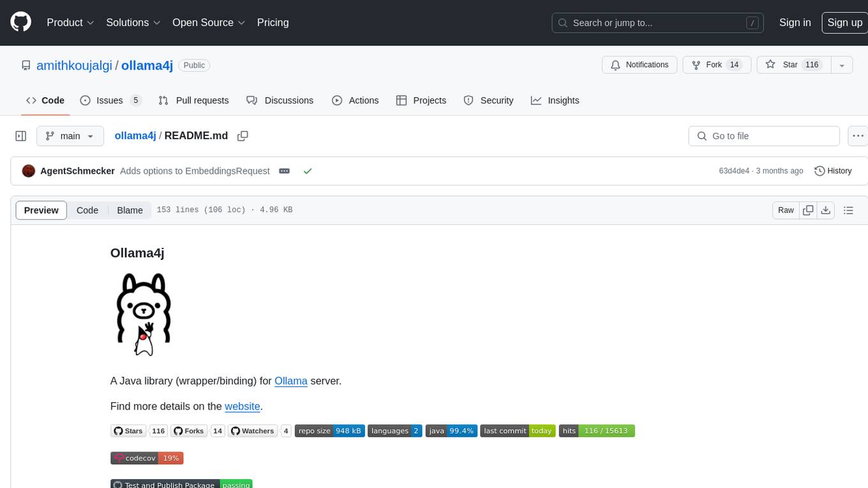Switch to the Issues tab

pyautogui.click(x=110, y=100)
